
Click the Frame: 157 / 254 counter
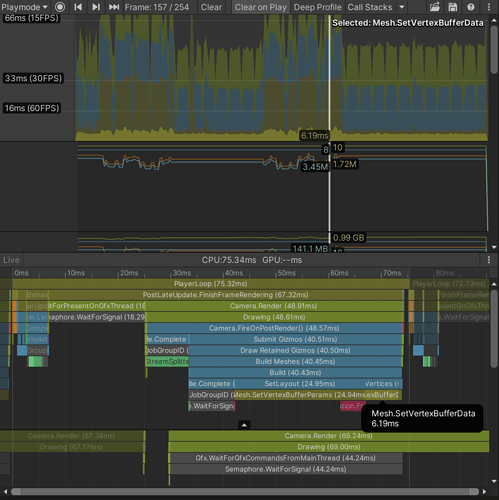click(157, 7)
